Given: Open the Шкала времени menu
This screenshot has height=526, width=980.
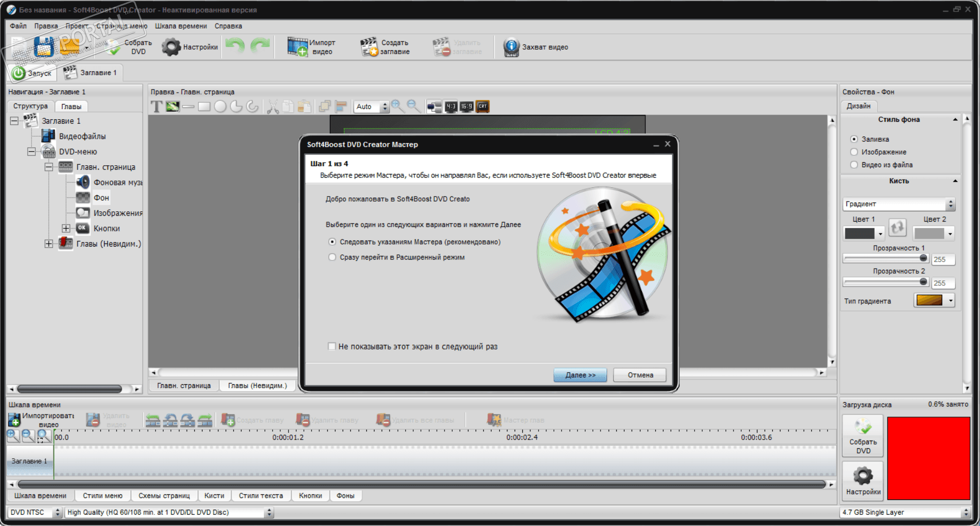Looking at the screenshot, I should [x=181, y=26].
